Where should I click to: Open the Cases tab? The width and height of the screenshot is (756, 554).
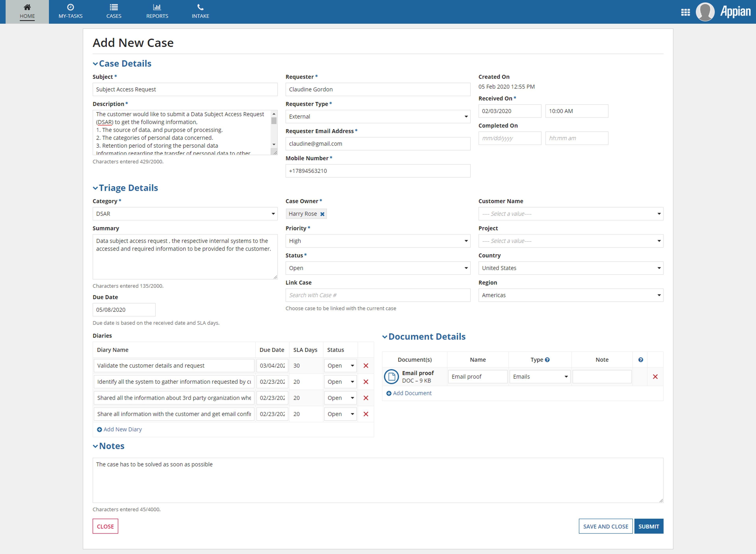(x=114, y=12)
